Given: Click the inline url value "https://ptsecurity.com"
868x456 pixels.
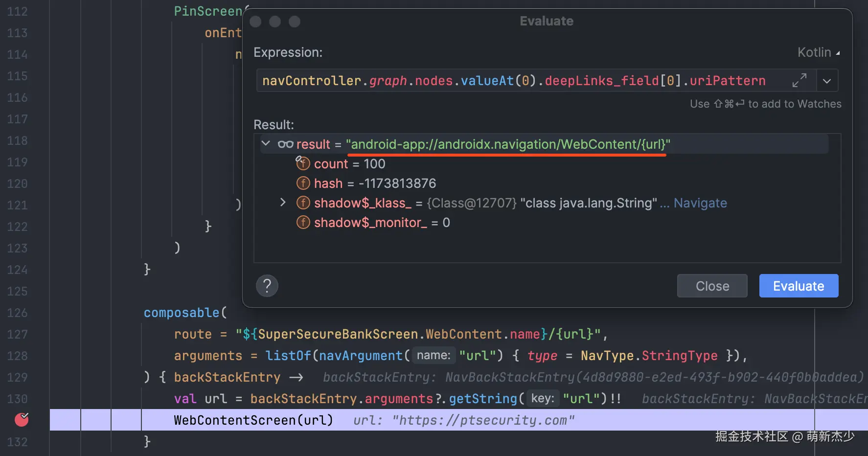Looking at the screenshot, I should [483, 420].
